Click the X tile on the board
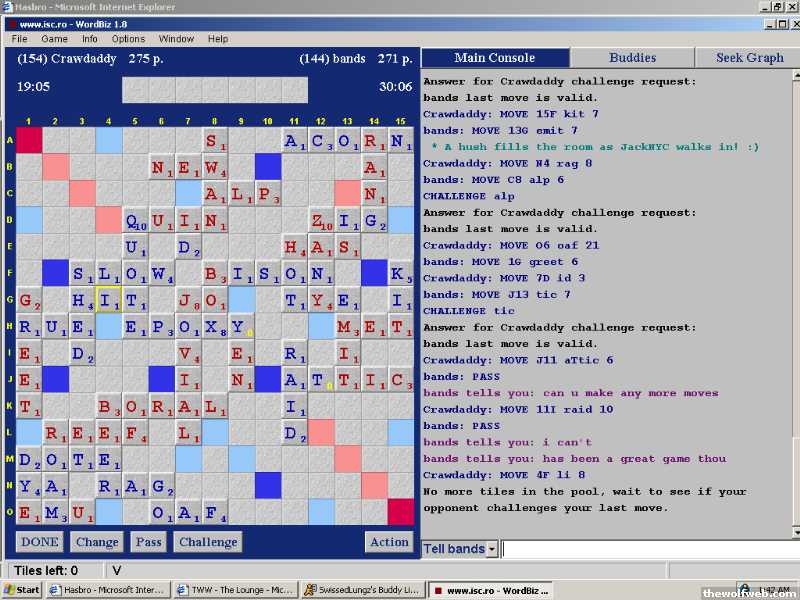800x600 pixels. [215, 326]
